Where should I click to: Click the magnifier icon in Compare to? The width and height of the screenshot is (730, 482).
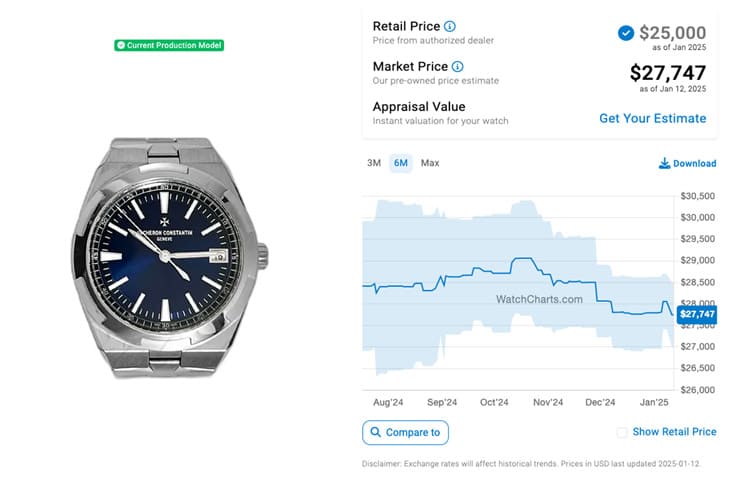point(376,433)
